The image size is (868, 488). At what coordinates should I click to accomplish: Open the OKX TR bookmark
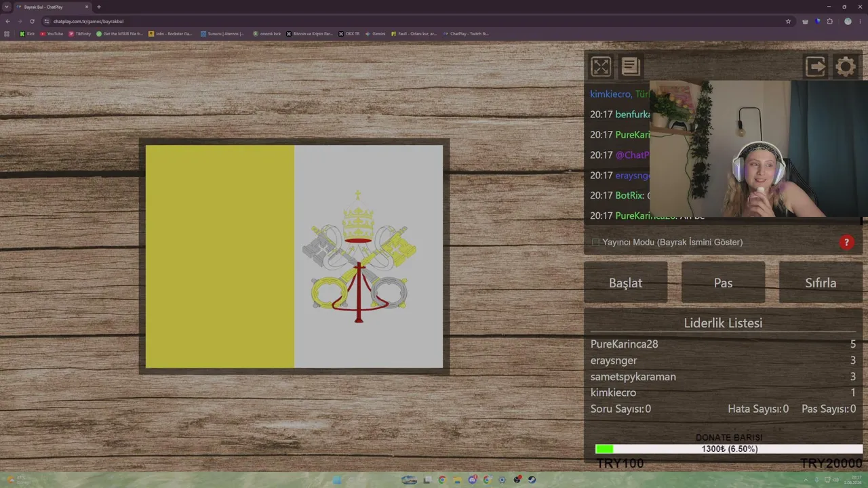(349, 33)
